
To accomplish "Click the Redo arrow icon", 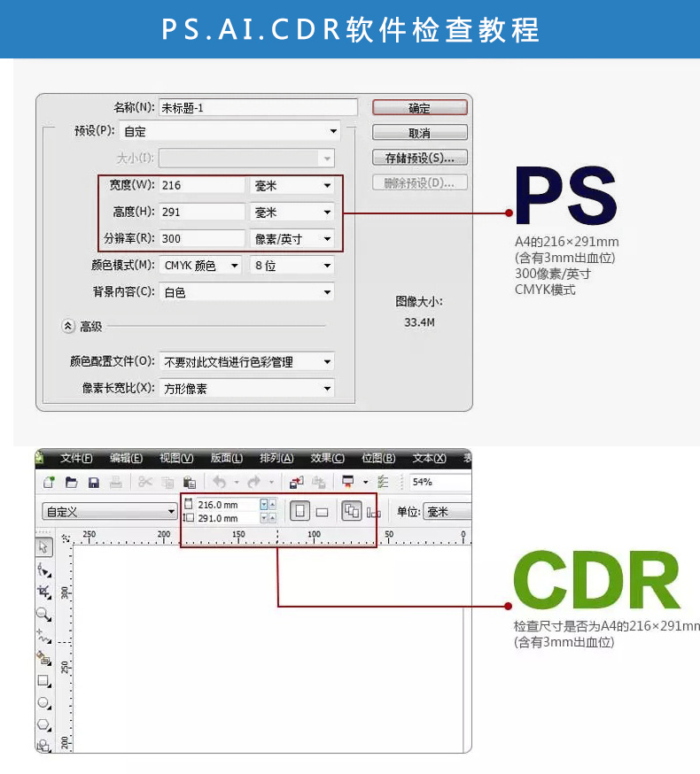I will click(254, 481).
